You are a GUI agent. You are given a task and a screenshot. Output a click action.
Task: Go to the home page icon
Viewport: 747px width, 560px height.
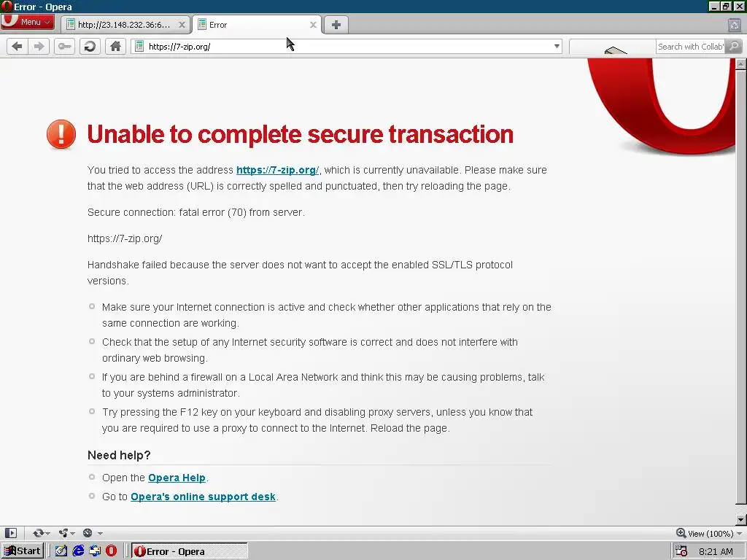[115, 46]
